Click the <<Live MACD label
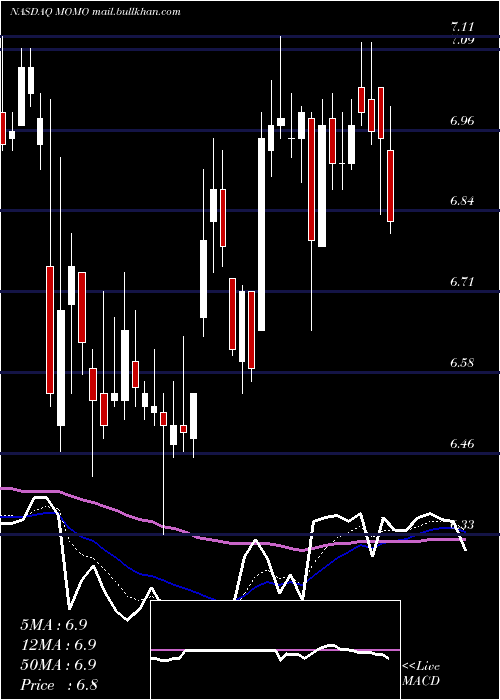500x700 pixels. click(421, 674)
